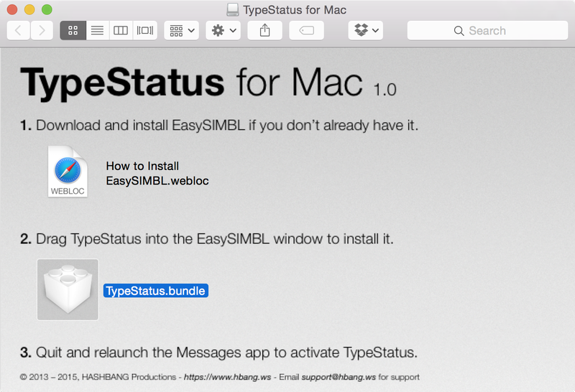Go back with the left arrow button
575x392 pixels.
tap(18, 30)
